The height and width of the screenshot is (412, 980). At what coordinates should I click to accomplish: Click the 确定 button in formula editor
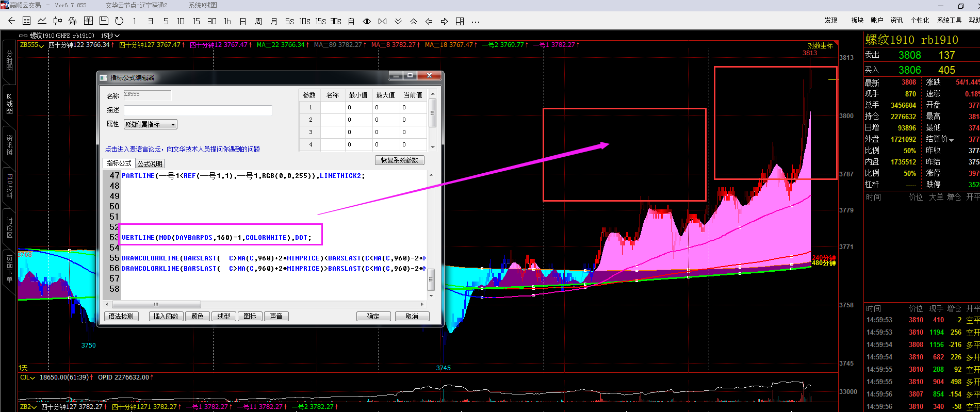pos(373,316)
